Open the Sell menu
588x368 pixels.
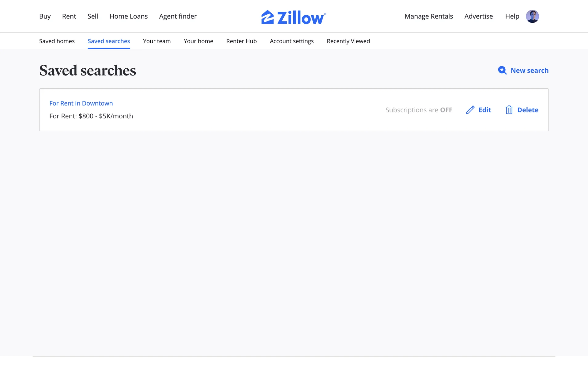(93, 16)
